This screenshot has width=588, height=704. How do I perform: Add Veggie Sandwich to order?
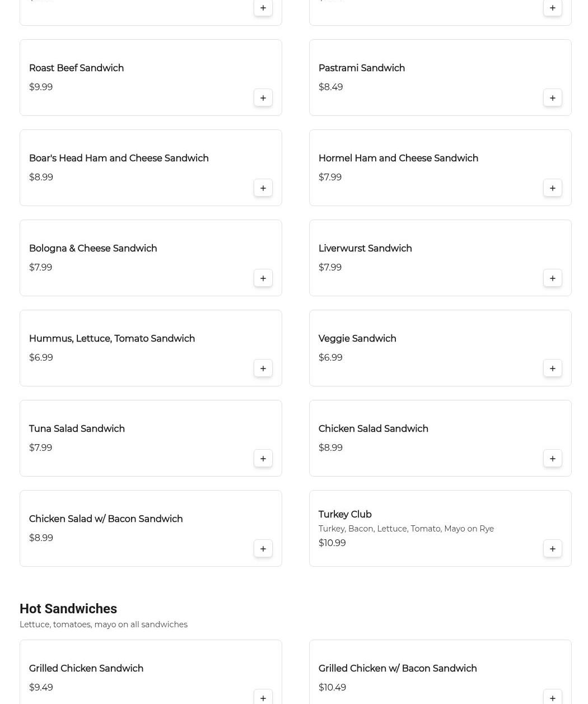coord(552,369)
